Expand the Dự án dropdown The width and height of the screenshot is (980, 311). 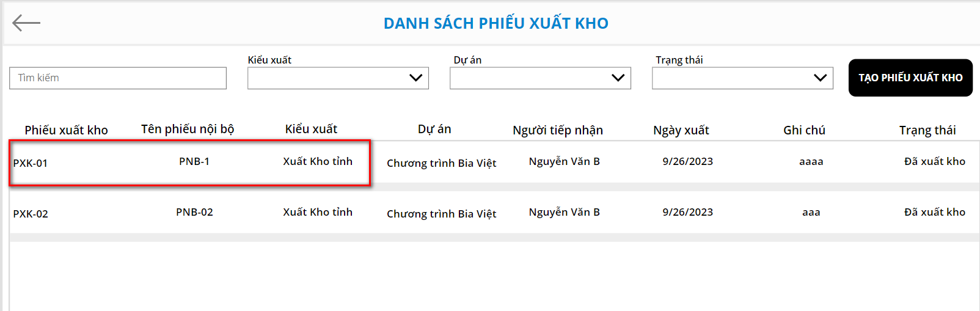[540, 78]
